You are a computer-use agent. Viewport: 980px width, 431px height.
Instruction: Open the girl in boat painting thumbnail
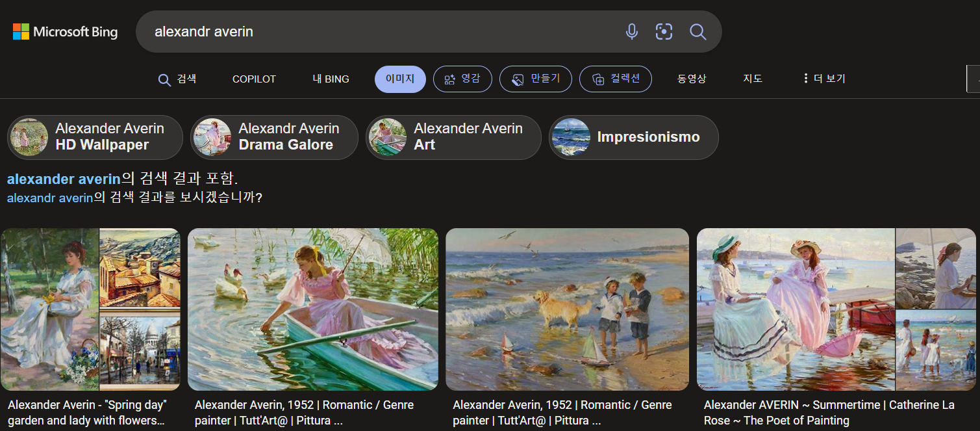[313, 309]
